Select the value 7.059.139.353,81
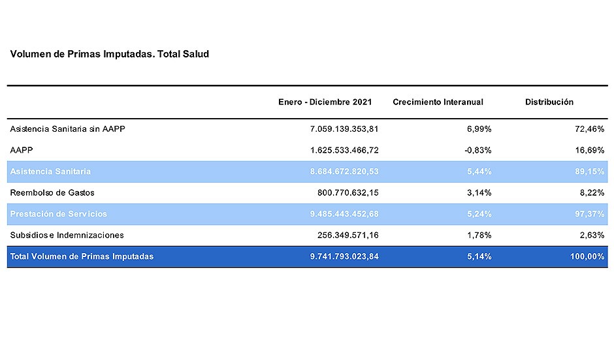 (344, 129)
